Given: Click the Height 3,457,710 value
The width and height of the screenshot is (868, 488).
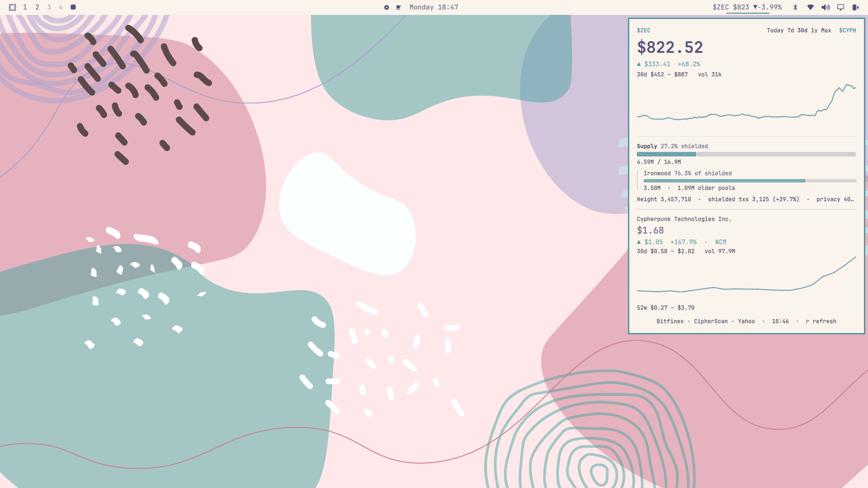Looking at the screenshot, I should pos(664,199).
